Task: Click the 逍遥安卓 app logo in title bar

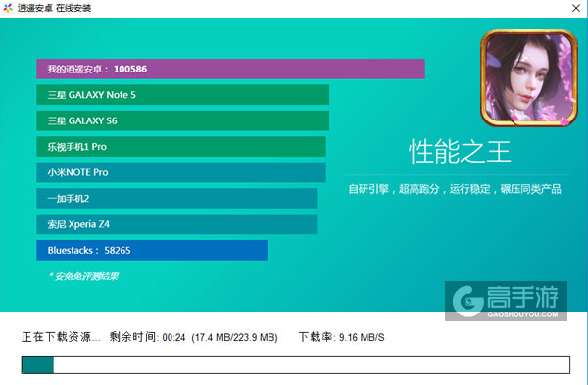Action: 8,8
